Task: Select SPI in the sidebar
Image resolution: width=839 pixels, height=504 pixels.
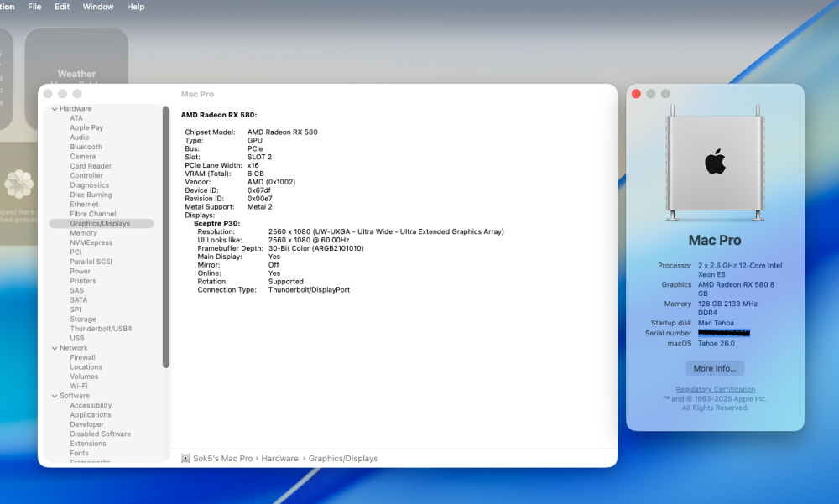Action: (x=76, y=309)
